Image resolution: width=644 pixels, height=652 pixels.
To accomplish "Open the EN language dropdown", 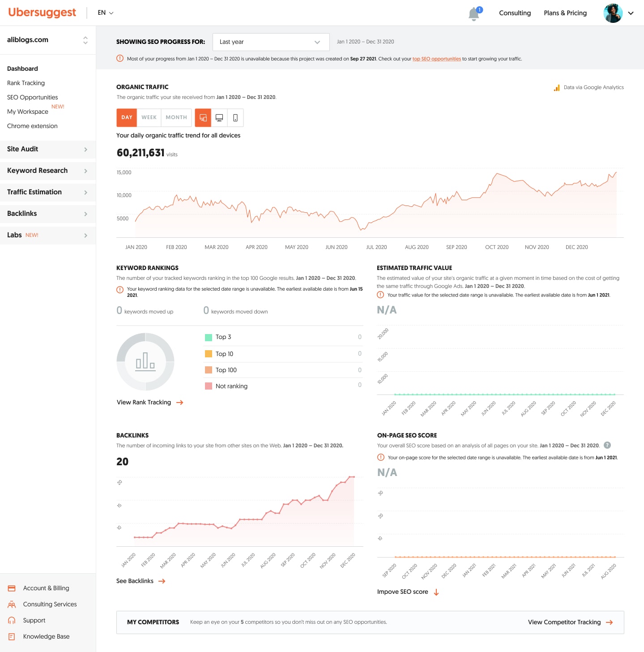I will [106, 13].
